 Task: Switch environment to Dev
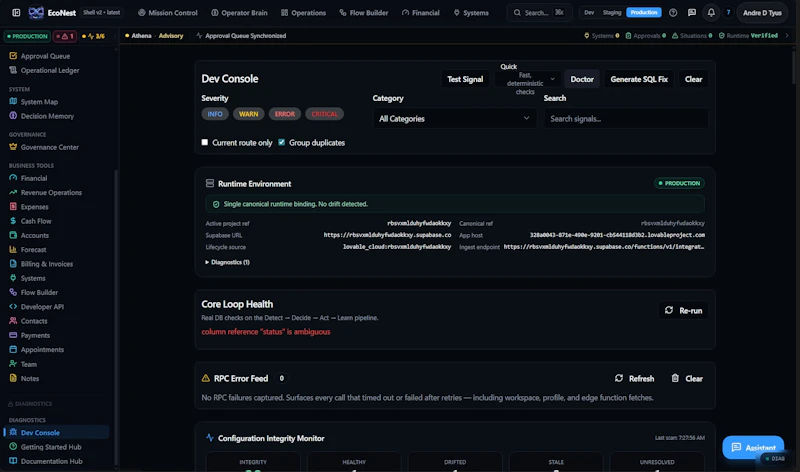[589, 12]
